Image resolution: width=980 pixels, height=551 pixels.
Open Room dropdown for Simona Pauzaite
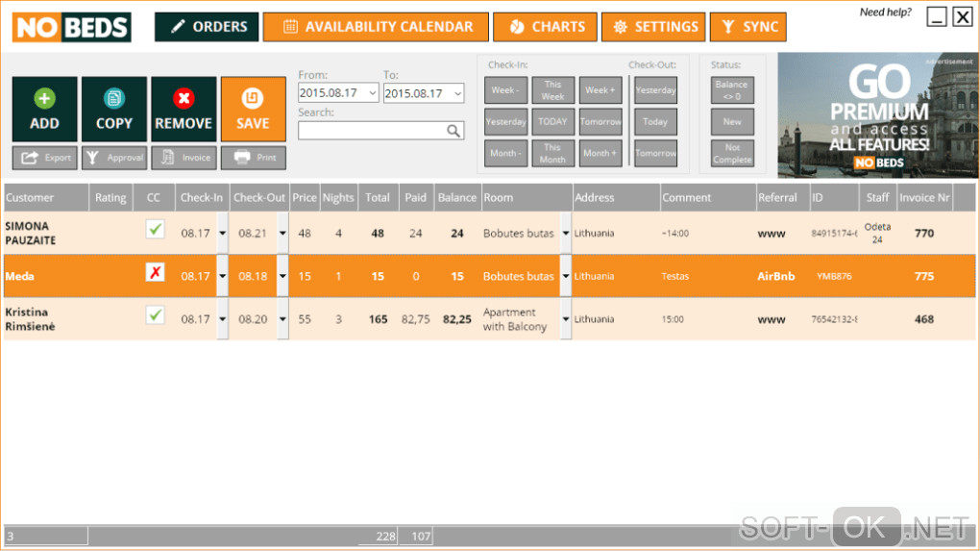coord(566,233)
